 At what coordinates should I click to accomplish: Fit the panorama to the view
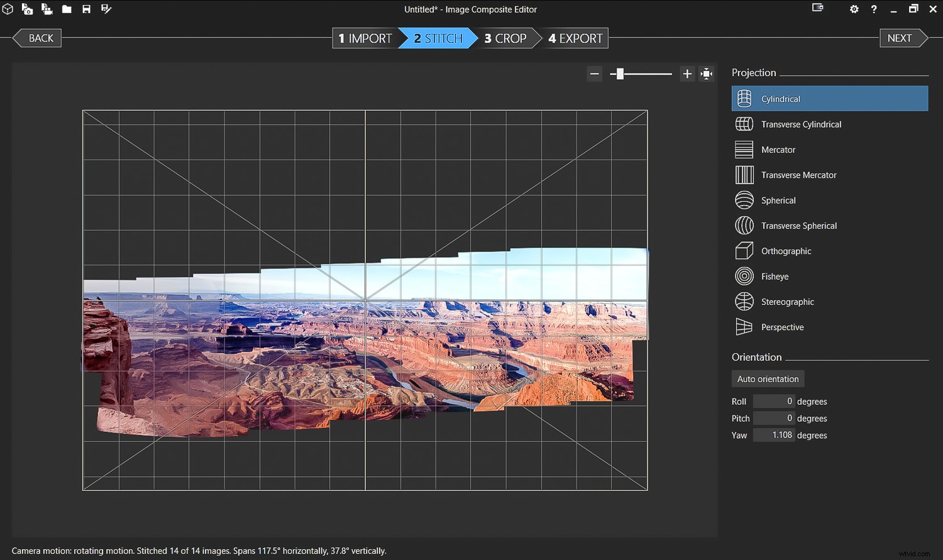[x=706, y=74]
